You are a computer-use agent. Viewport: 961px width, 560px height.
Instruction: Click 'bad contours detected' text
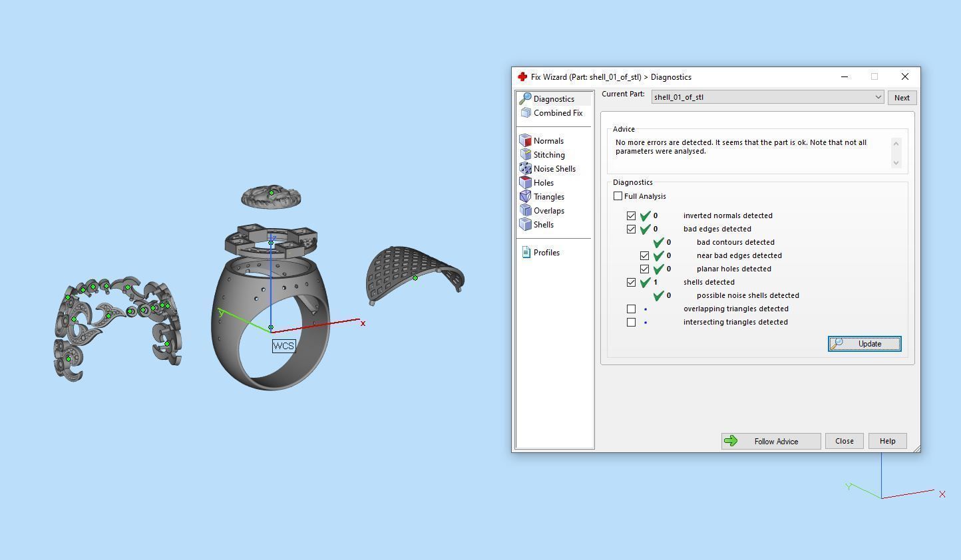point(735,242)
